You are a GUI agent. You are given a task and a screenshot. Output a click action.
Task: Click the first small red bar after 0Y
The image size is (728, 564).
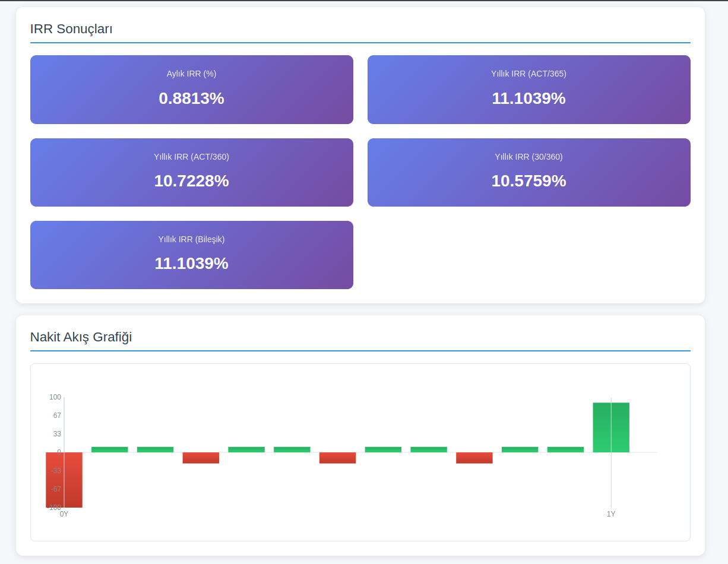[x=201, y=458]
